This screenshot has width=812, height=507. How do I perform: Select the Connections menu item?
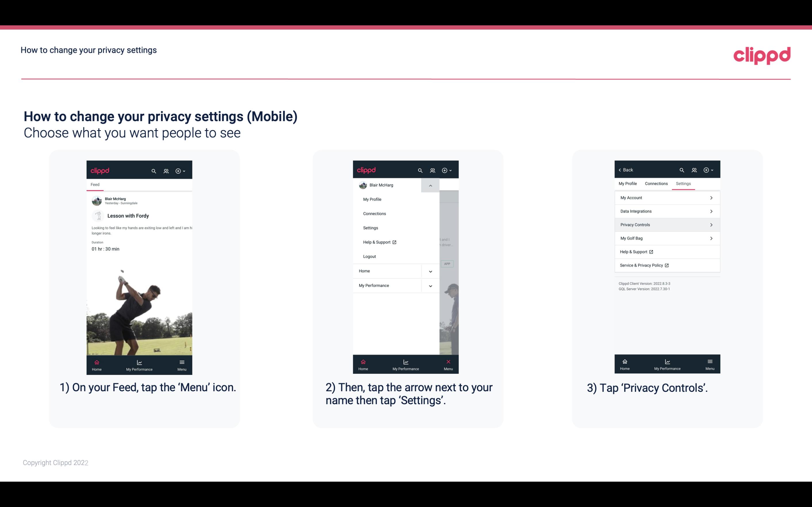[x=374, y=213]
